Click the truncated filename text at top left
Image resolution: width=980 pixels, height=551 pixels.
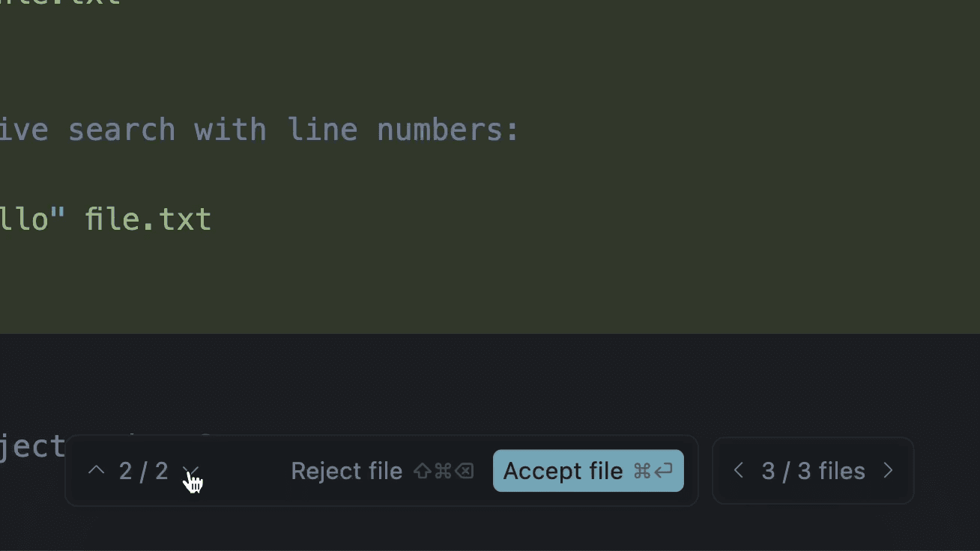(x=60, y=4)
